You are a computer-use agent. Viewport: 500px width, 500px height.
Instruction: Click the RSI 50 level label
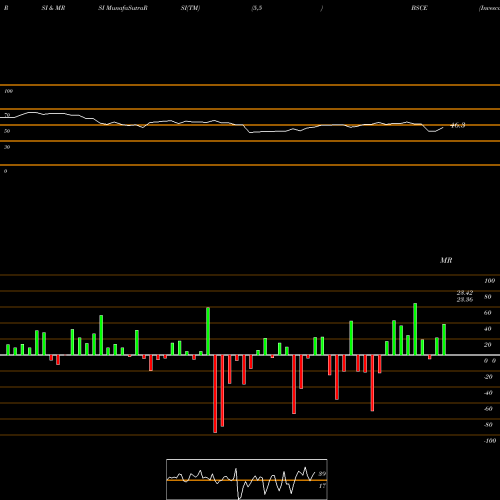(x=7, y=131)
